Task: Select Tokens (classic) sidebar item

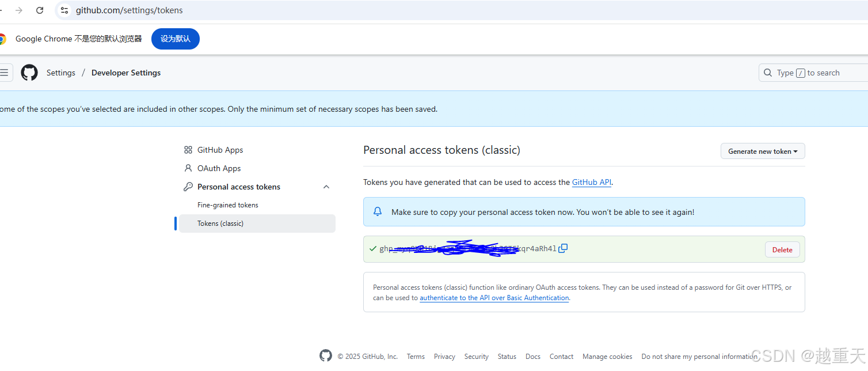Action: click(257, 224)
